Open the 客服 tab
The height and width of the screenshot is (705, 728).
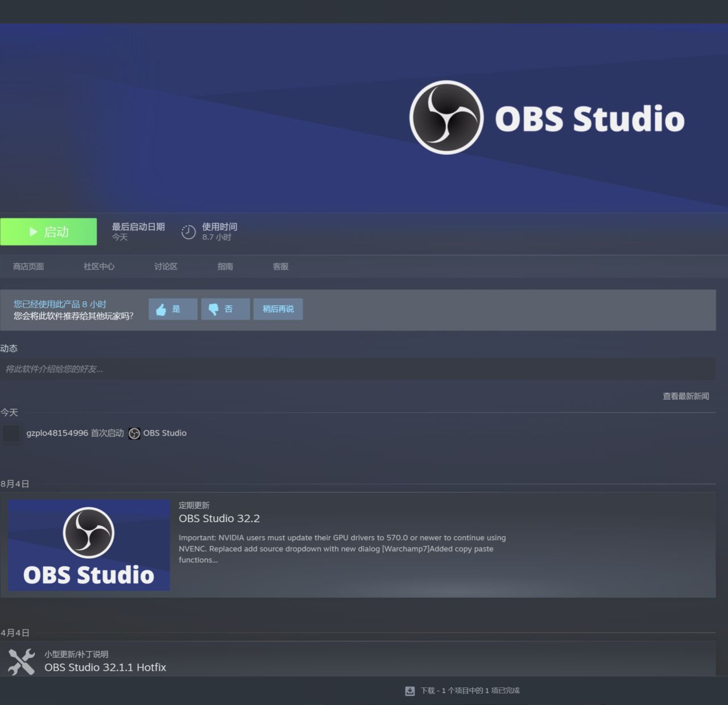point(281,267)
